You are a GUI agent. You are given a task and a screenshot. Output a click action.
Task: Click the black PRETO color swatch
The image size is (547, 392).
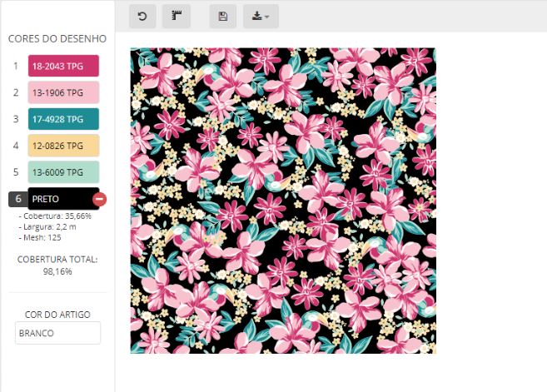point(60,199)
